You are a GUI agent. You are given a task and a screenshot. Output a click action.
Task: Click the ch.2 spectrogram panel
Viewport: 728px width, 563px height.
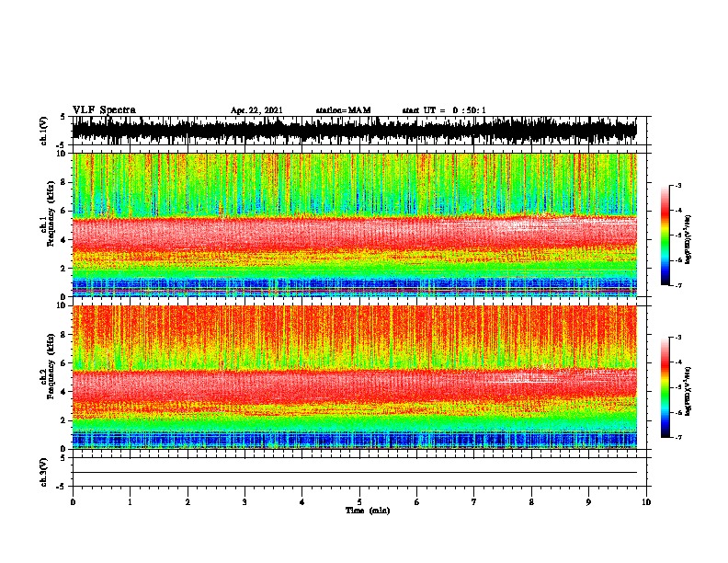click(x=355, y=377)
